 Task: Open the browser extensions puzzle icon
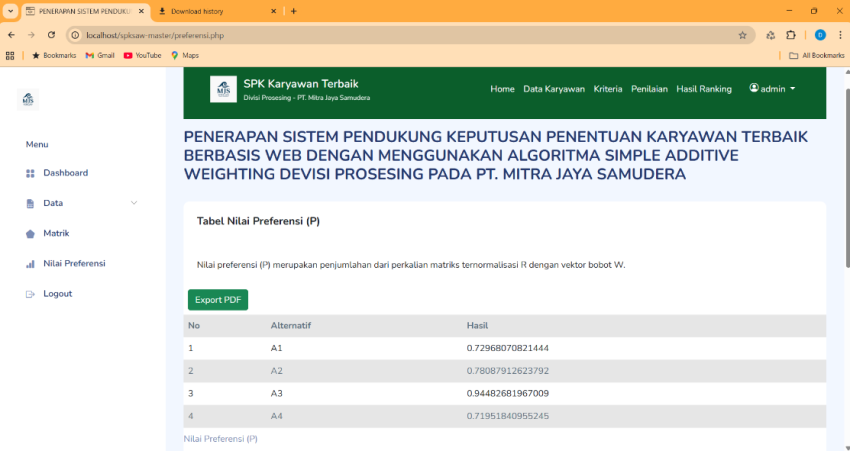[x=791, y=35]
